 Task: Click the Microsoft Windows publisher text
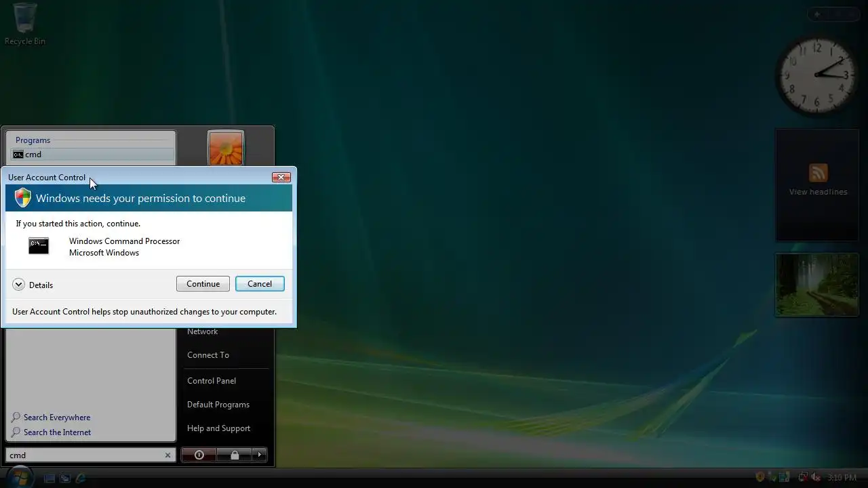pos(104,253)
